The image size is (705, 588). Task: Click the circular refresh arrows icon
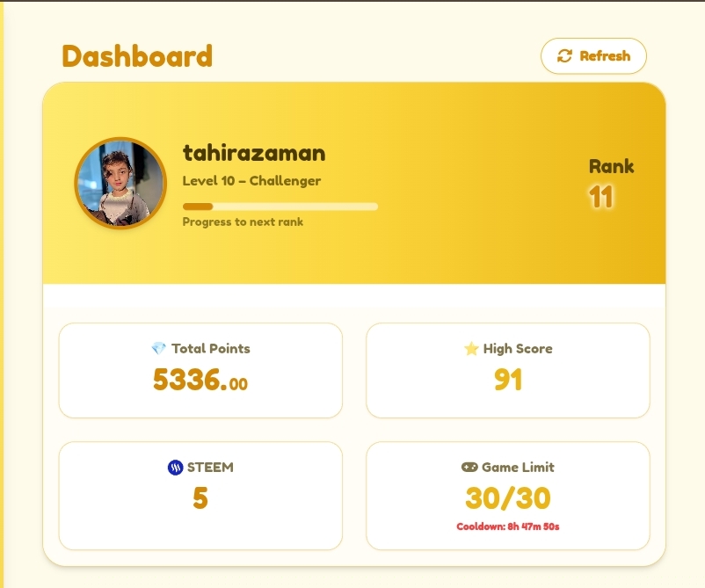click(x=564, y=55)
